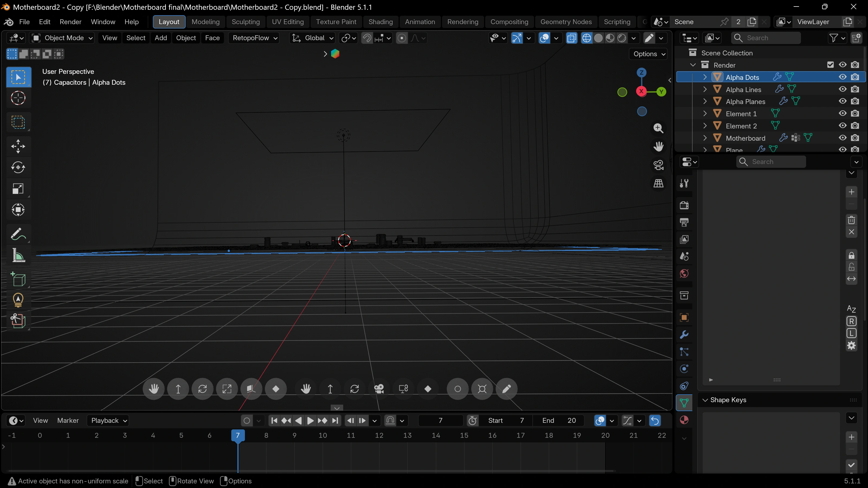Choose the Measure tool
This screenshot has width=868, height=488.
(18, 255)
